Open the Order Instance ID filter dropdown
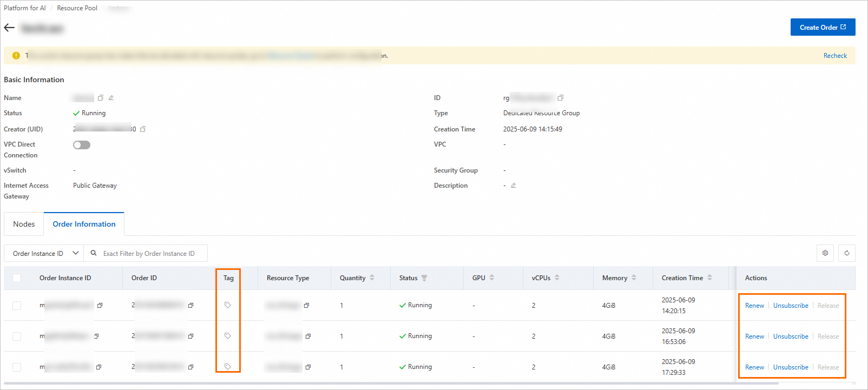The width and height of the screenshot is (868, 390). pyautogui.click(x=44, y=253)
